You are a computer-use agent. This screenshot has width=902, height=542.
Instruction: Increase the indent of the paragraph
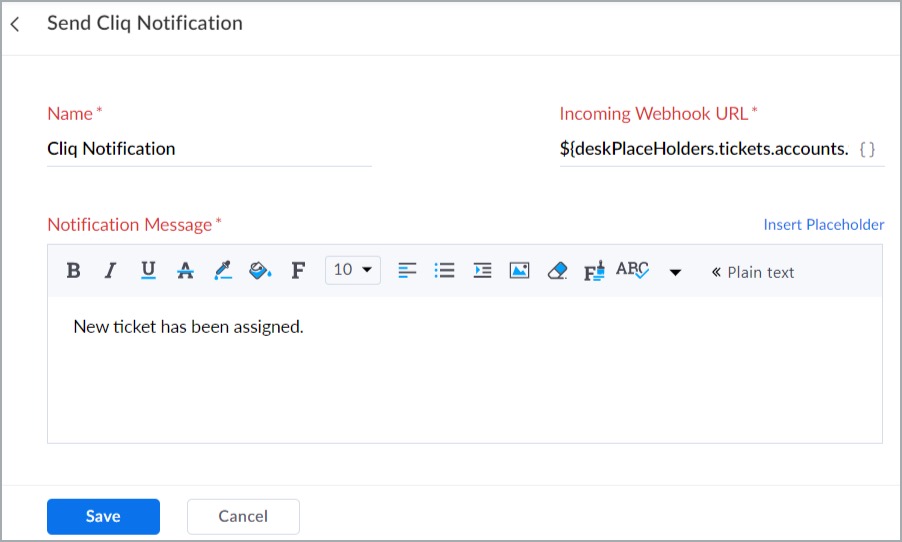tap(482, 270)
